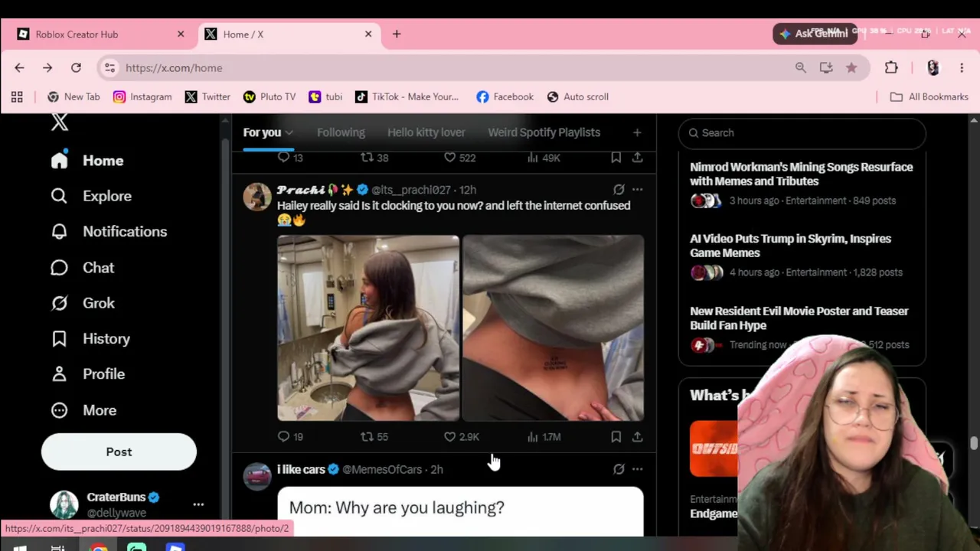Open the Chrome apps grid
Viewport: 980px width, 551px height.
(x=17, y=97)
